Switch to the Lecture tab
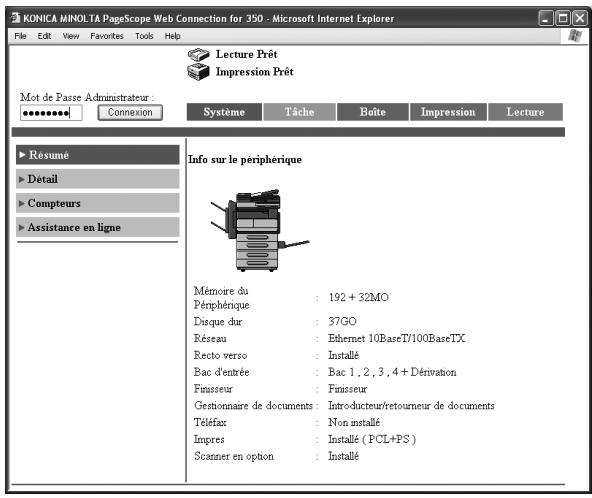 click(525, 112)
